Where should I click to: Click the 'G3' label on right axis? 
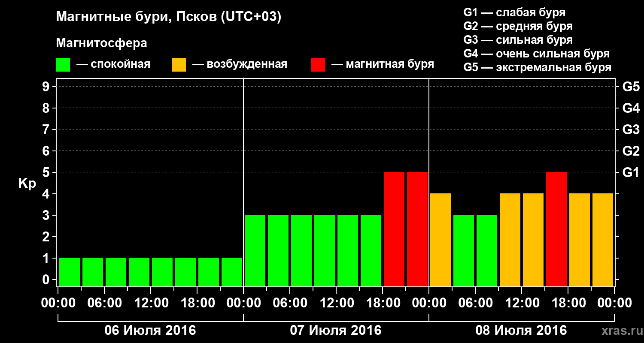pyautogui.click(x=631, y=129)
